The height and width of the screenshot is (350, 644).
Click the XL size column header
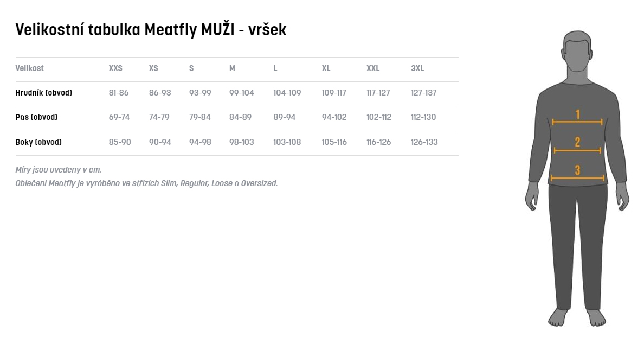[x=326, y=68]
